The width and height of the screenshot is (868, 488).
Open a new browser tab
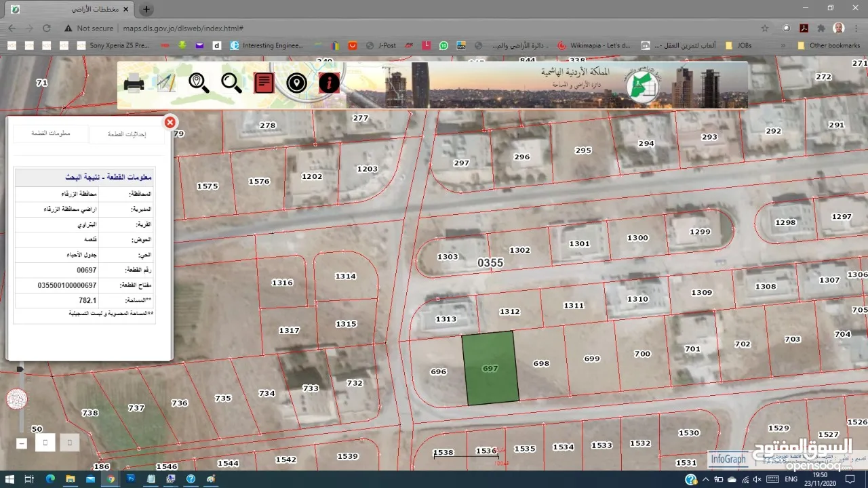coord(146,9)
